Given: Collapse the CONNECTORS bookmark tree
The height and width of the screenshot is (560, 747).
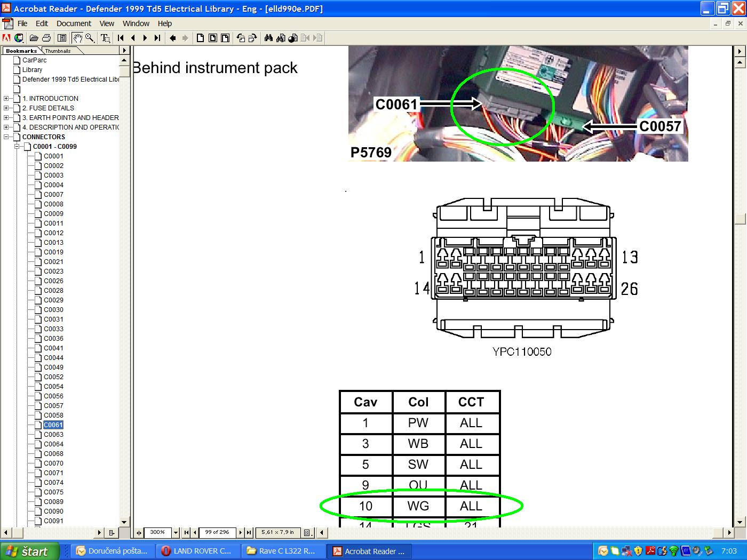Looking at the screenshot, I should (6, 137).
